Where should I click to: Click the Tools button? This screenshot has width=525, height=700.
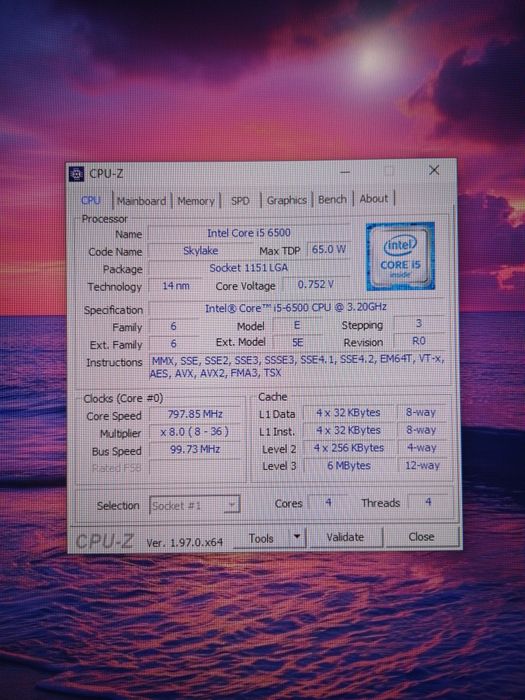pyautogui.click(x=261, y=538)
